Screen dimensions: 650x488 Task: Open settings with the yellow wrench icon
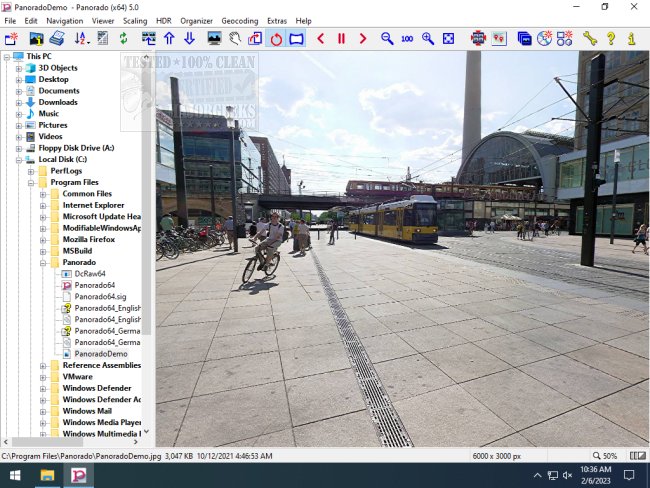[x=590, y=38]
